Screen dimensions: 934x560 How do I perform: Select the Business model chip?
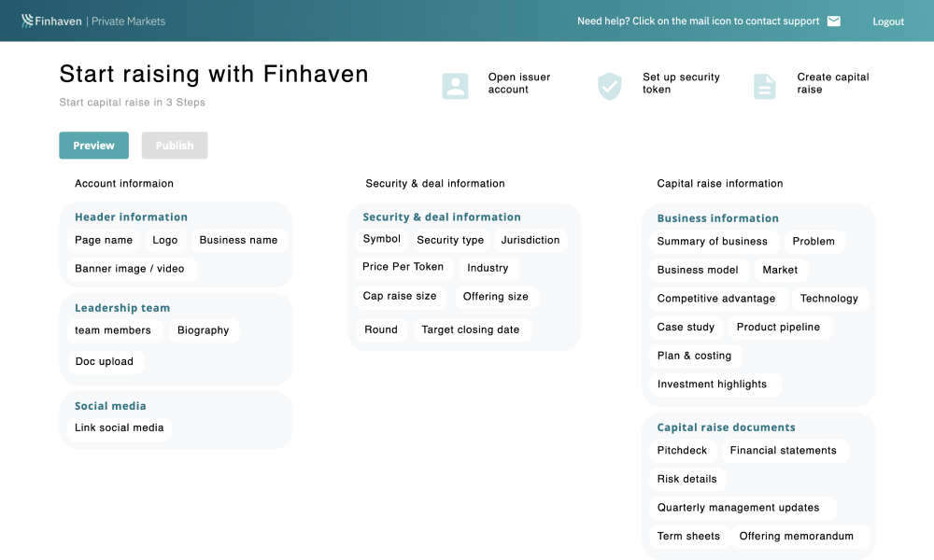coord(698,270)
